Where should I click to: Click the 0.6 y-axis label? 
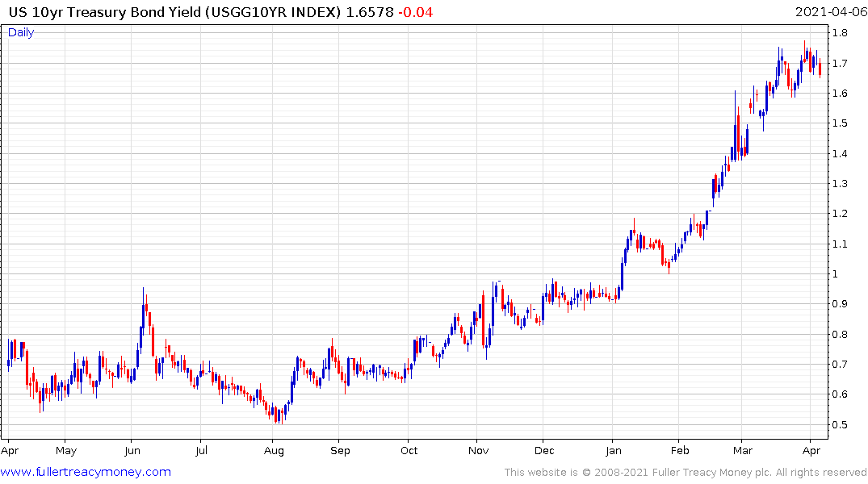tap(840, 394)
